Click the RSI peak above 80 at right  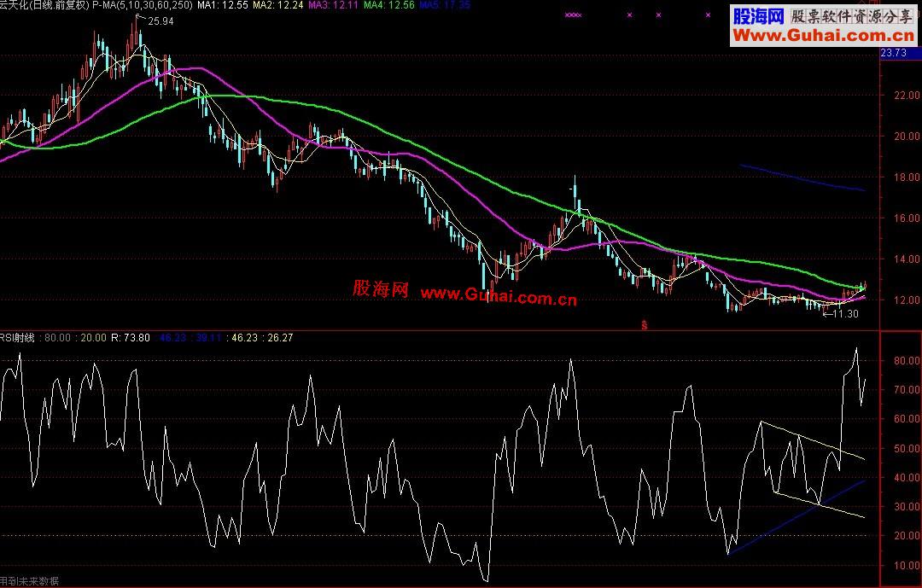coord(856,349)
